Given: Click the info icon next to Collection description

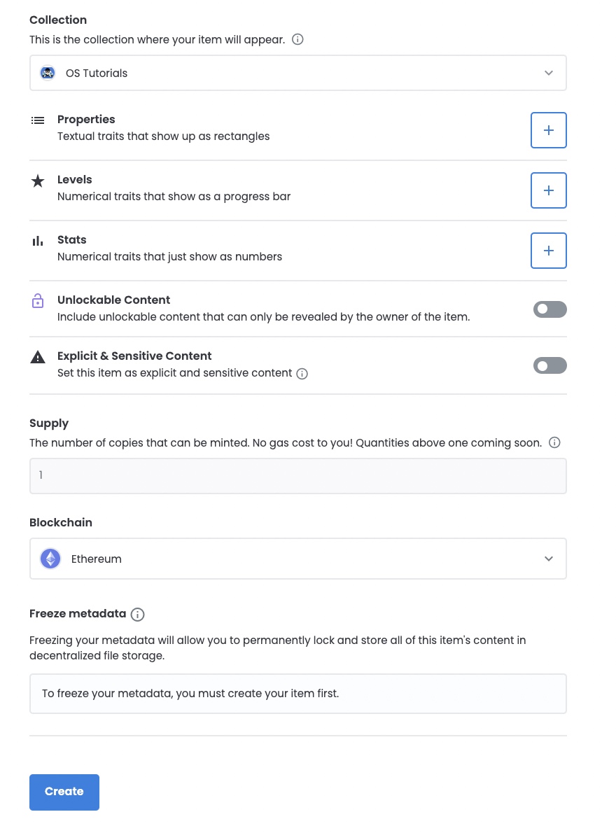Looking at the screenshot, I should click(297, 40).
